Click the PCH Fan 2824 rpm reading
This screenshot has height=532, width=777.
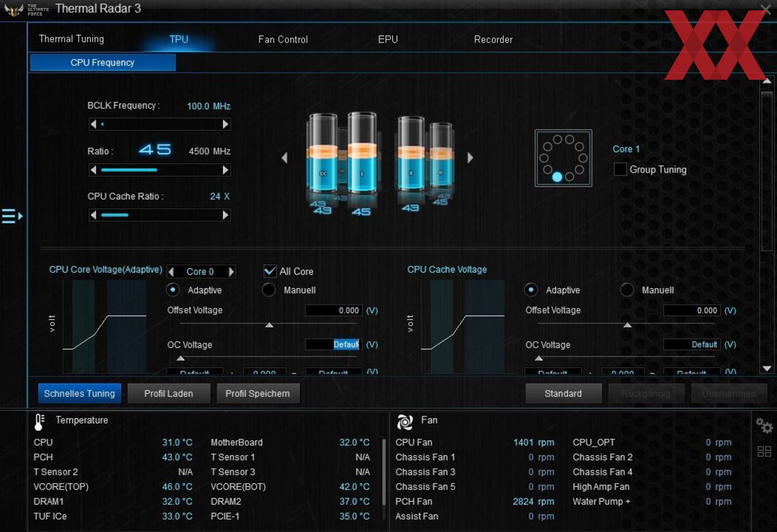point(534,501)
